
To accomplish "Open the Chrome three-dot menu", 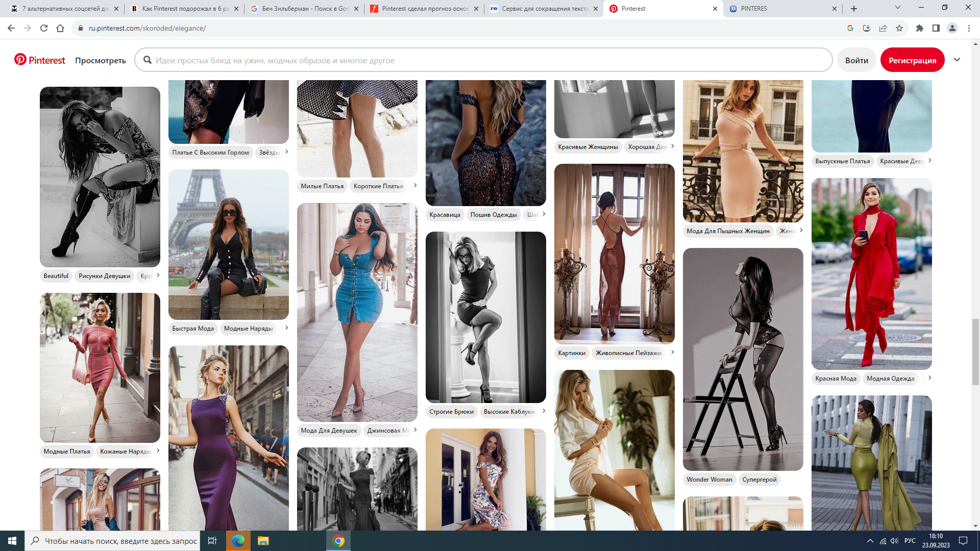I will tap(969, 28).
